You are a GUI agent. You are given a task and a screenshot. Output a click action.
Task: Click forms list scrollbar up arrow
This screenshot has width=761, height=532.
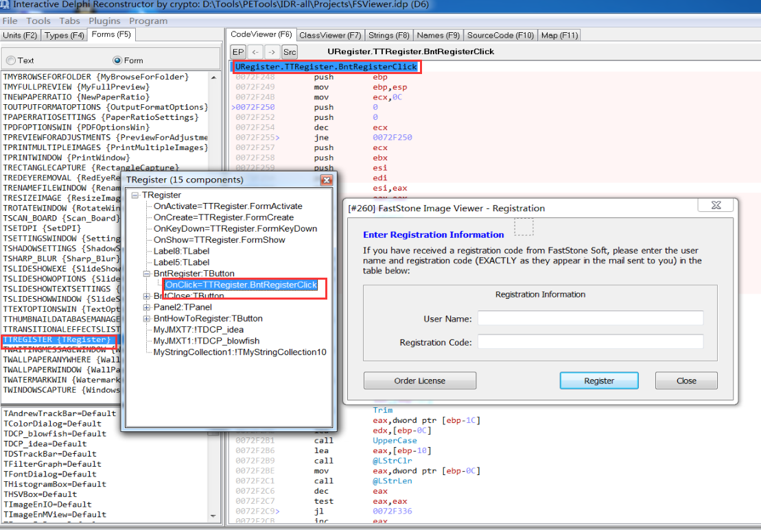(213, 77)
